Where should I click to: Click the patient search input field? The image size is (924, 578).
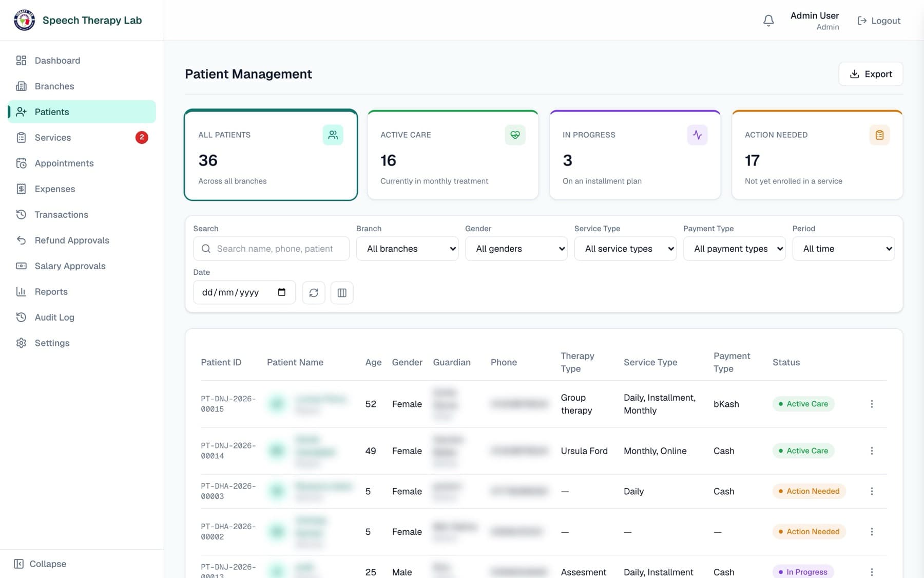[271, 249]
